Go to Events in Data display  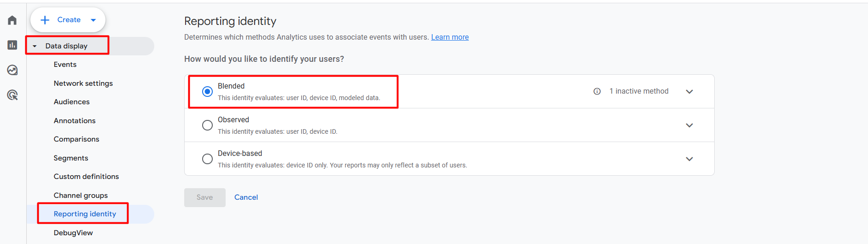point(65,65)
